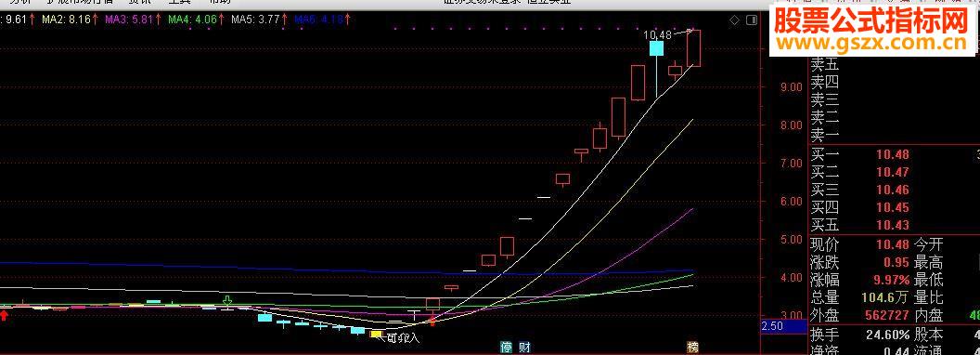Click the 最高 label in quote panel
The image size is (980, 355).
pos(929,262)
